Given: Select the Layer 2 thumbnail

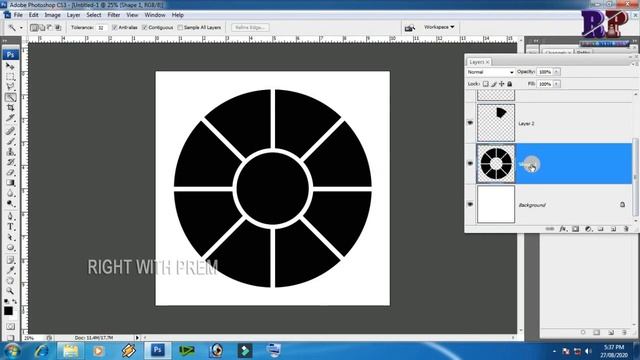Looking at the screenshot, I should pyautogui.click(x=496, y=122).
